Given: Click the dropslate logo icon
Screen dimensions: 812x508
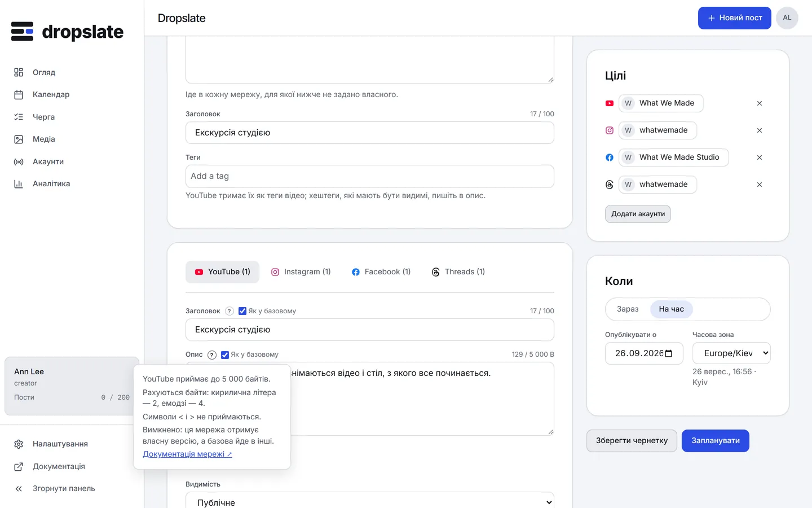Looking at the screenshot, I should [22, 32].
